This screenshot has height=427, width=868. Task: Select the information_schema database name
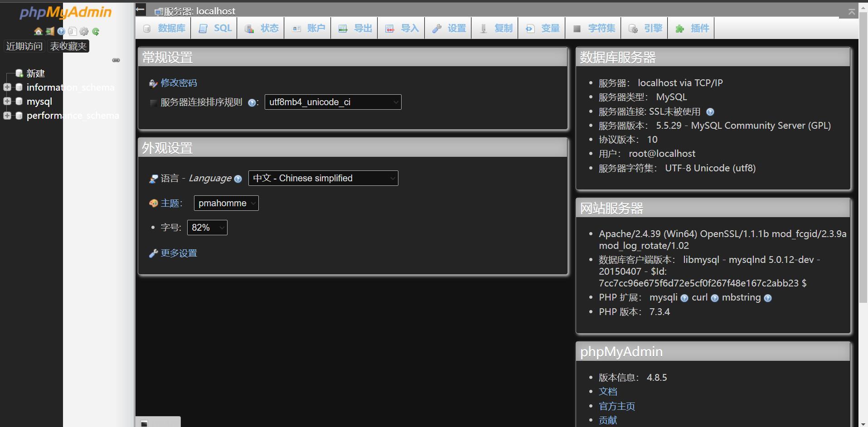tap(70, 87)
